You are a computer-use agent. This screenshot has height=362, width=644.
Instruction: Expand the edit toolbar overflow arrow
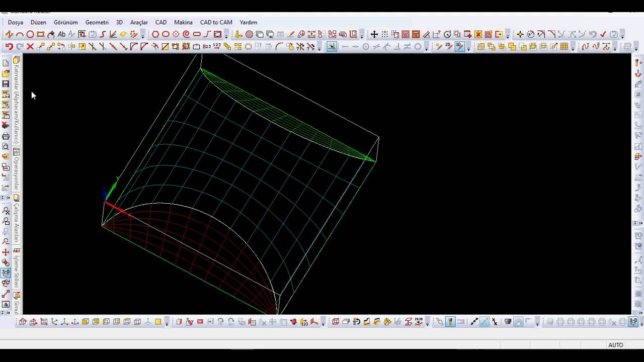tap(319, 47)
